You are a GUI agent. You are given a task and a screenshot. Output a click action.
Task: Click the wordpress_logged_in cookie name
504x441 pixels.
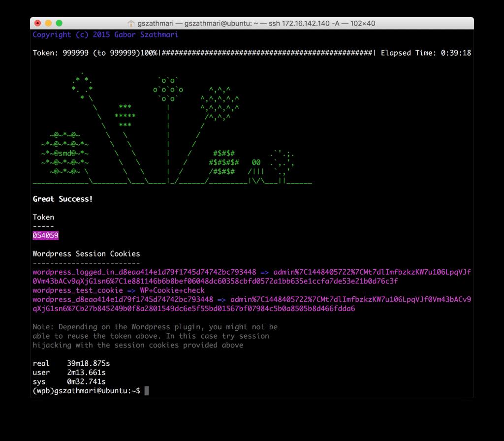[x=144, y=272]
